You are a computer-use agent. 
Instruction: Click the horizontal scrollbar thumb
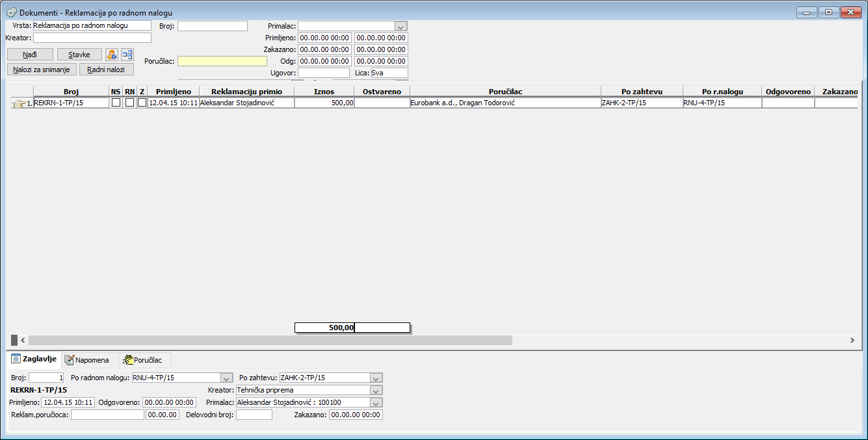pyautogui.click(x=270, y=340)
